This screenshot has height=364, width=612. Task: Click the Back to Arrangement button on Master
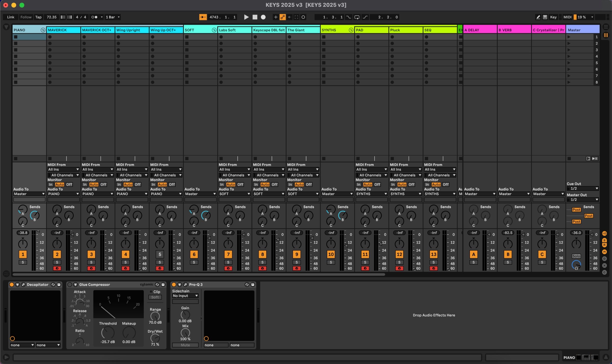pos(595,159)
